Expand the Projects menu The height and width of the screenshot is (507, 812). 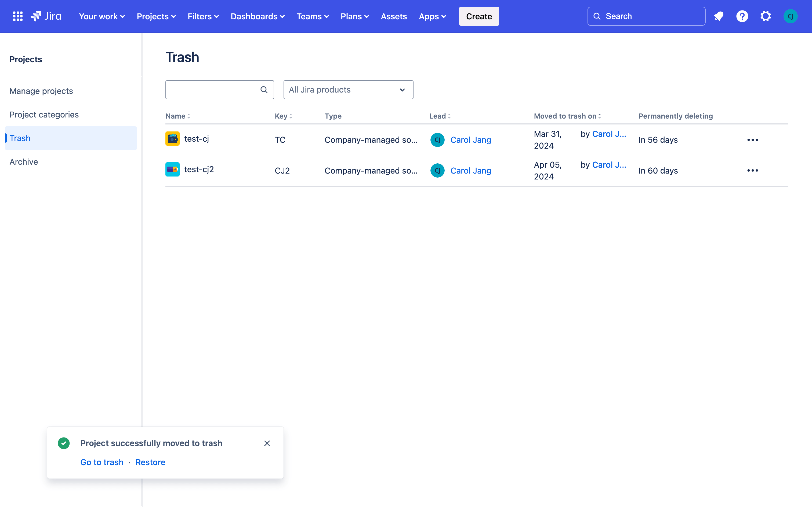157,16
